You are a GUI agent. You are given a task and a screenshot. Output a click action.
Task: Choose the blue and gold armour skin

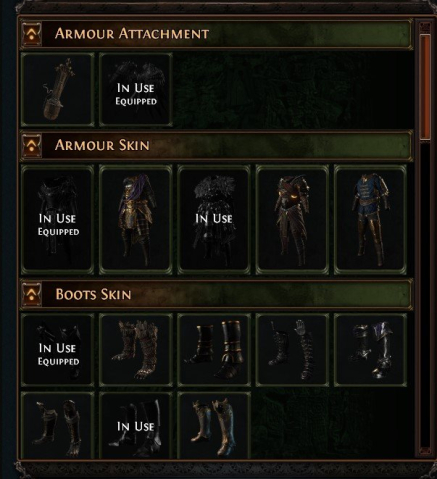[370, 219]
